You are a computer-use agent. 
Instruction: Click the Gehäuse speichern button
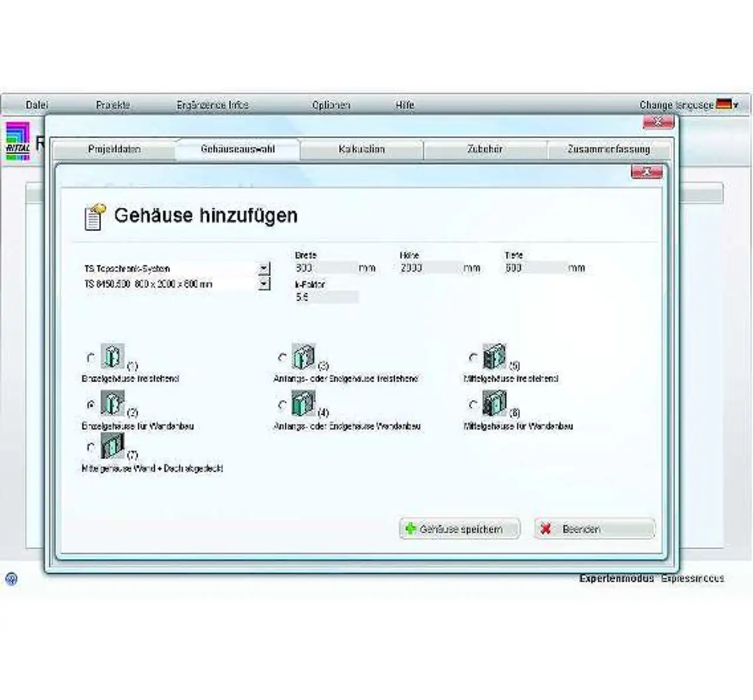(x=459, y=529)
